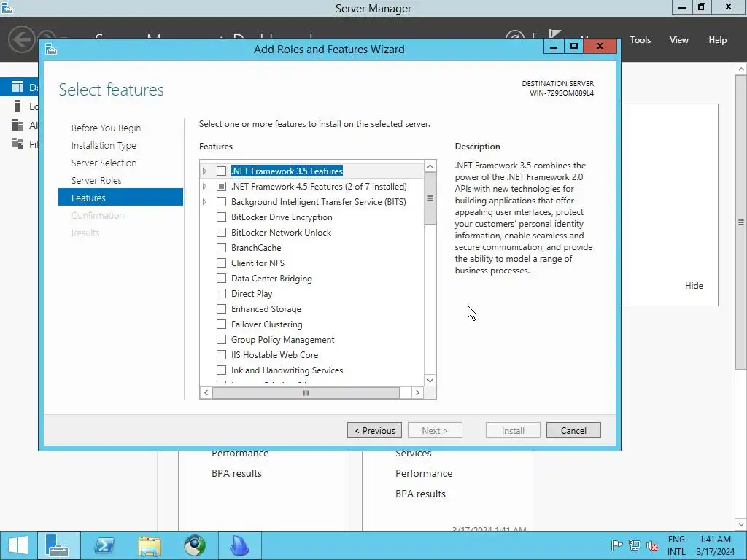Screen dimensions: 747x560
Task: Switch to the Server Selection step
Action: (104, 163)
